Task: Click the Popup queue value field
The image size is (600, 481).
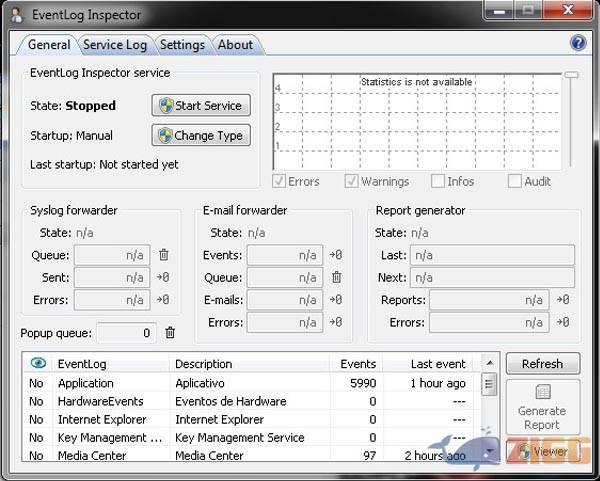Action: point(126,333)
